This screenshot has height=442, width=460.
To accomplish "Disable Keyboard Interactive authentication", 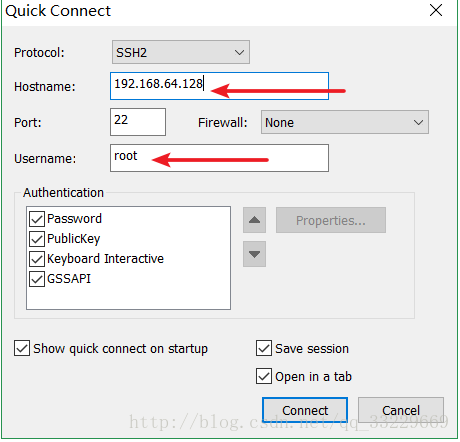I will [x=37, y=259].
